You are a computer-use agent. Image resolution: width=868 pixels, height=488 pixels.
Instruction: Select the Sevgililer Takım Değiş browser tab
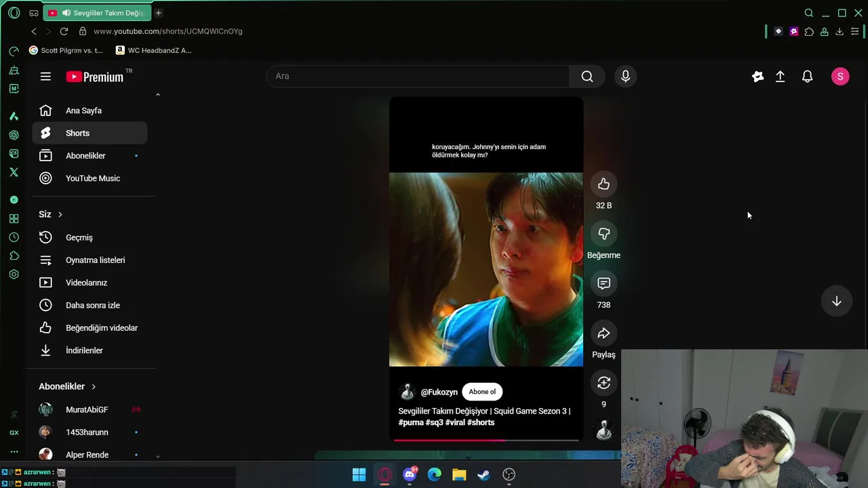click(x=97, y=13)
